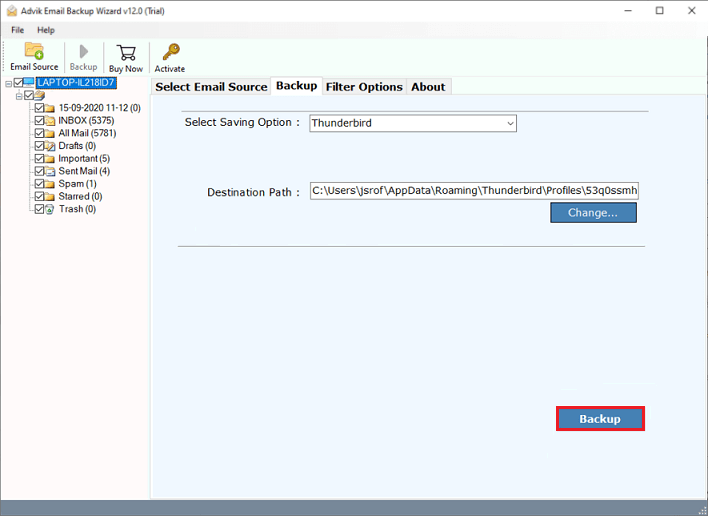
Task: Switch to the About tab
Action: pyautogui.click(x=428, y=87)
